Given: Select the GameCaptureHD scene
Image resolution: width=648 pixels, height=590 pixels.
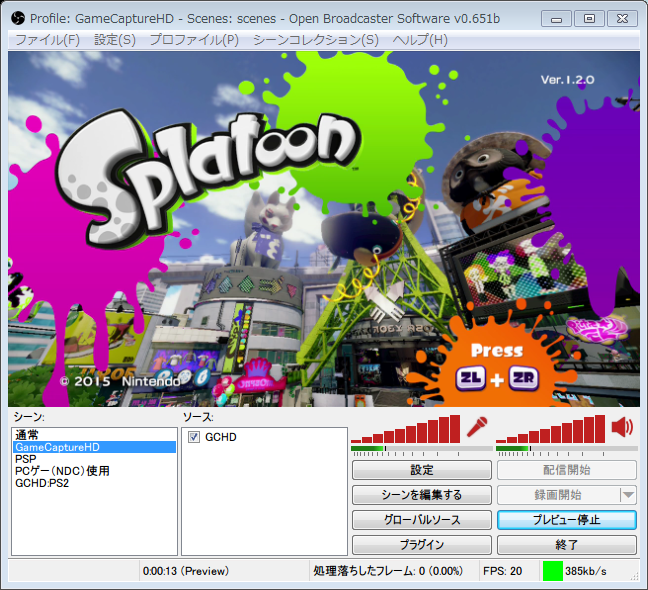Looking at the screenshot, I should click(x=94, y=447).
